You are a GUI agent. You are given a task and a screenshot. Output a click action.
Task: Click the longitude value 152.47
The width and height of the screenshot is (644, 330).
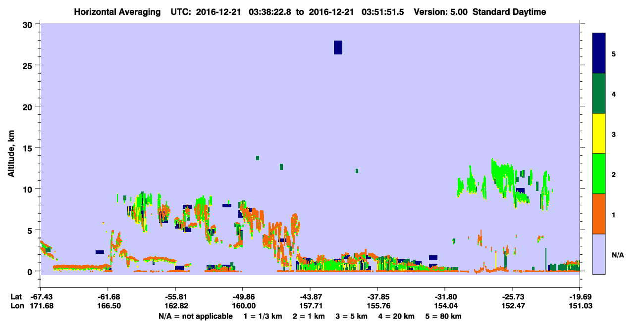[x=512, y=306]
